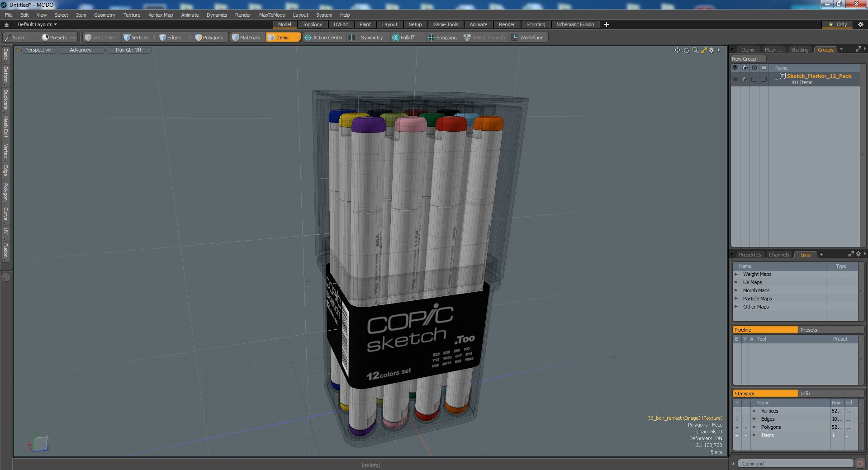Open the Vertex Map menu
Screen dimensions: 868x470
(161, 15)
